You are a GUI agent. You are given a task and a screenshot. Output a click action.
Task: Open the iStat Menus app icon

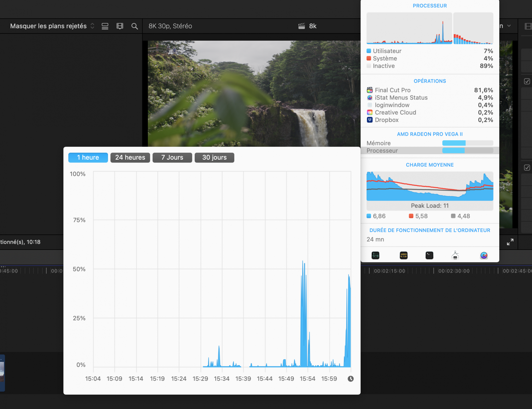pos(484,255)
